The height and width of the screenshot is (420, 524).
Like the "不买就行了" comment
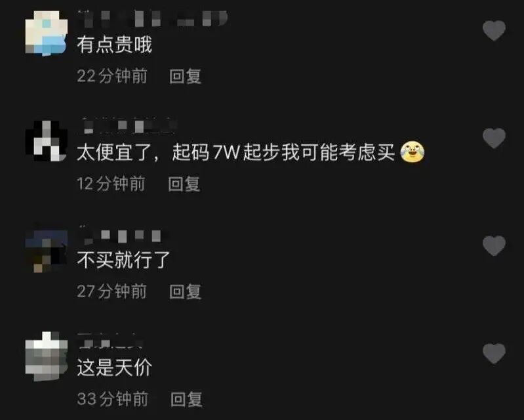click(x=494, y=246)
